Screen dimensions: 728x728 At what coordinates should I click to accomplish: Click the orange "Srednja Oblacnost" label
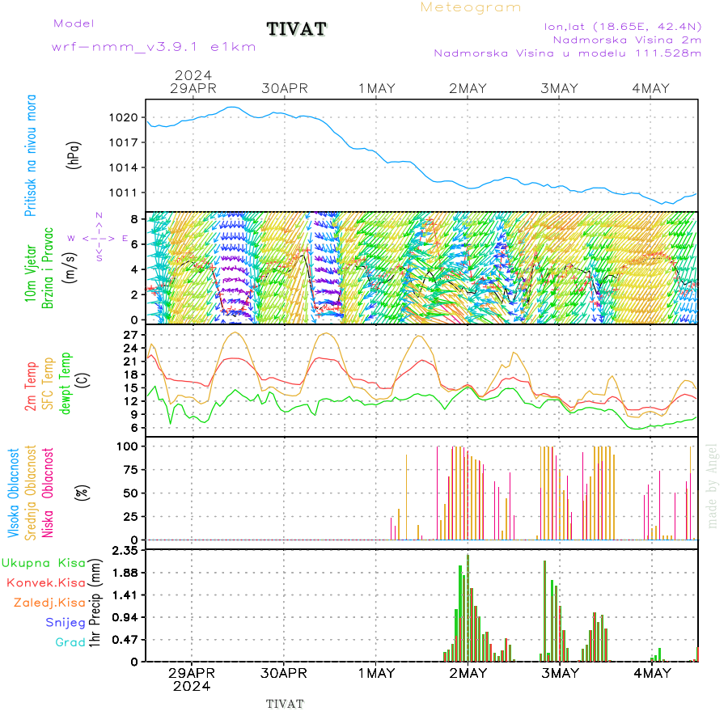30,493
